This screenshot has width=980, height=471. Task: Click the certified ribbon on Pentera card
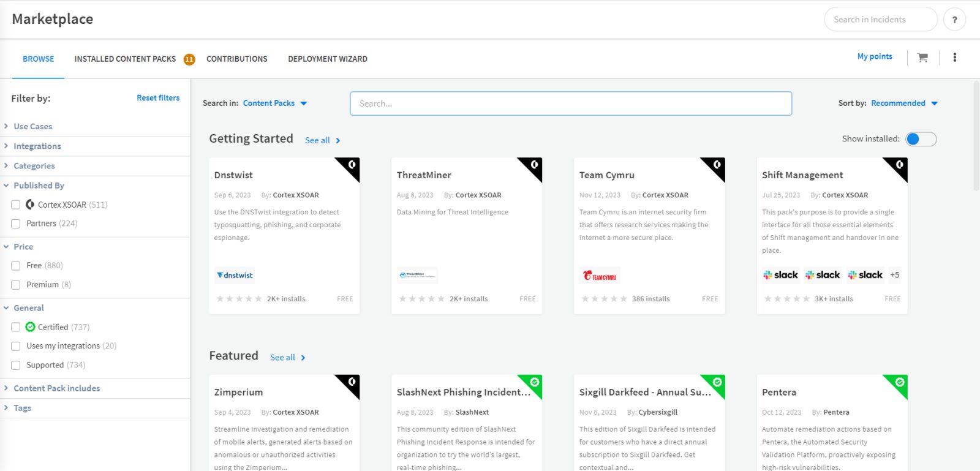tap(899, 383)
